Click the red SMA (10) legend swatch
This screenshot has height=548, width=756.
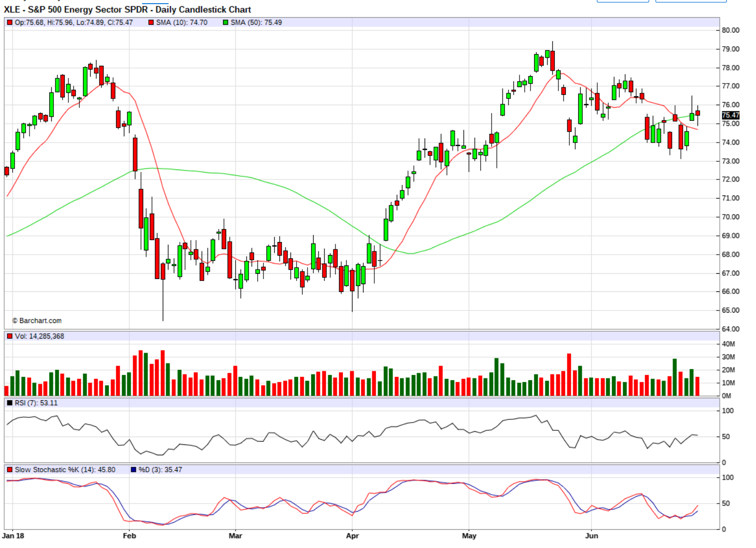tap(151, 23)
